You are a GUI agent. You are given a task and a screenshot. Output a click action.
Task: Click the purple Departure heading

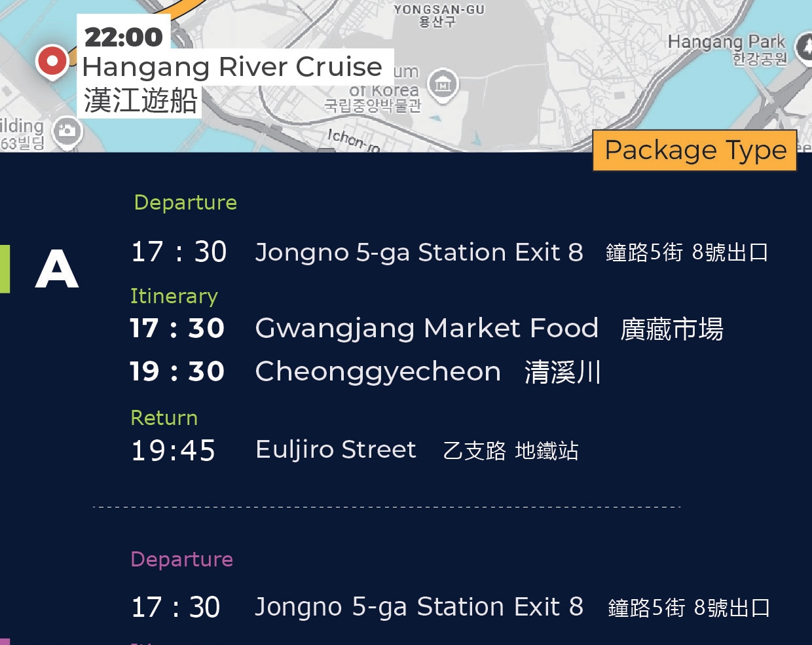[182, 559]
